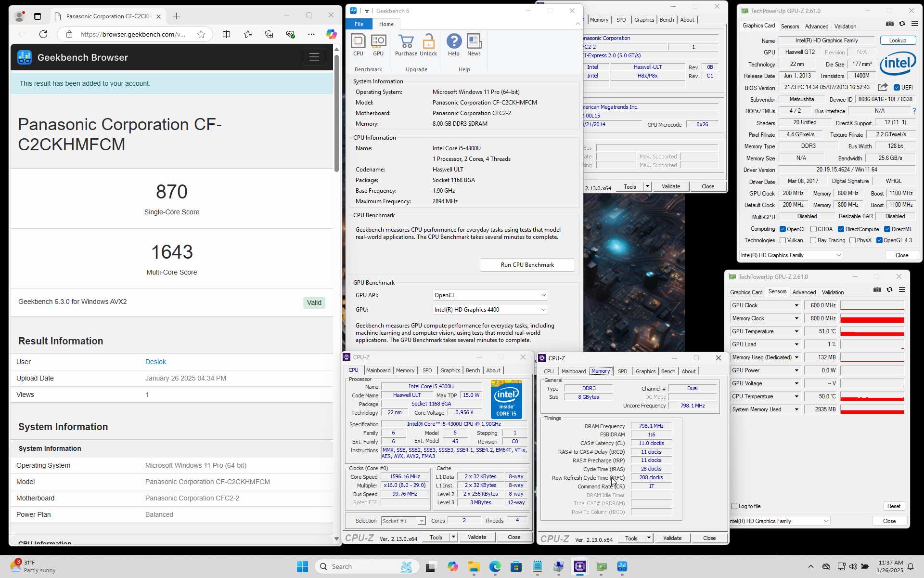Switch to Validation tab in GPU-Z Sensors window
The height and width of the screenshot is (578, 924).
pos(833,292)
